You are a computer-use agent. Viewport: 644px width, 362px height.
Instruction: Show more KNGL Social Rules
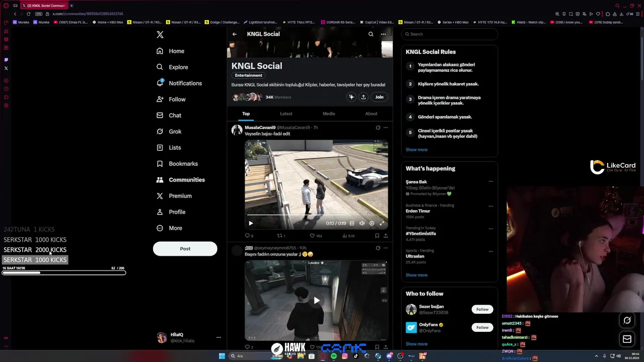(x=417, y=150)
